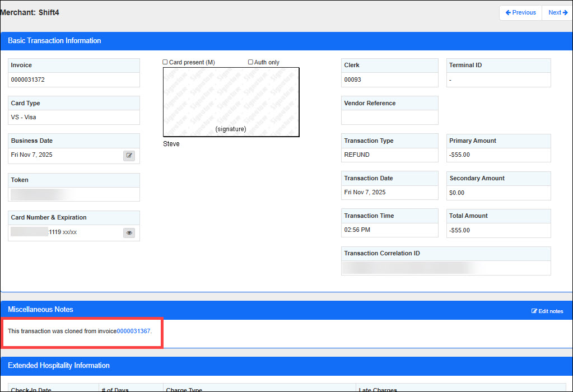The width and height of the screenshot is (573, 392).
Task: Go to the Previous transaction
Action: tap(520, 12)
